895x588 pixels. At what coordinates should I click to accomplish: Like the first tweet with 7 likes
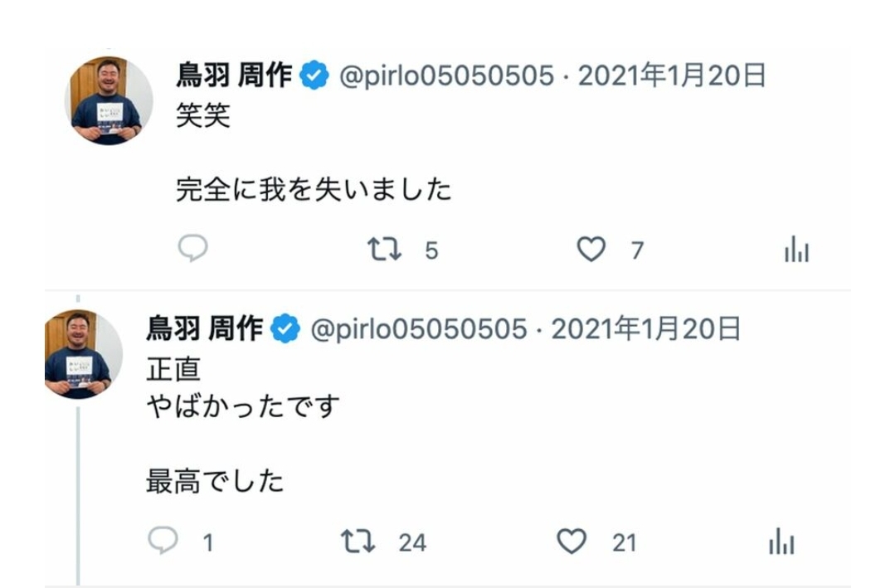pyautogui.click(x=591, y=249)
